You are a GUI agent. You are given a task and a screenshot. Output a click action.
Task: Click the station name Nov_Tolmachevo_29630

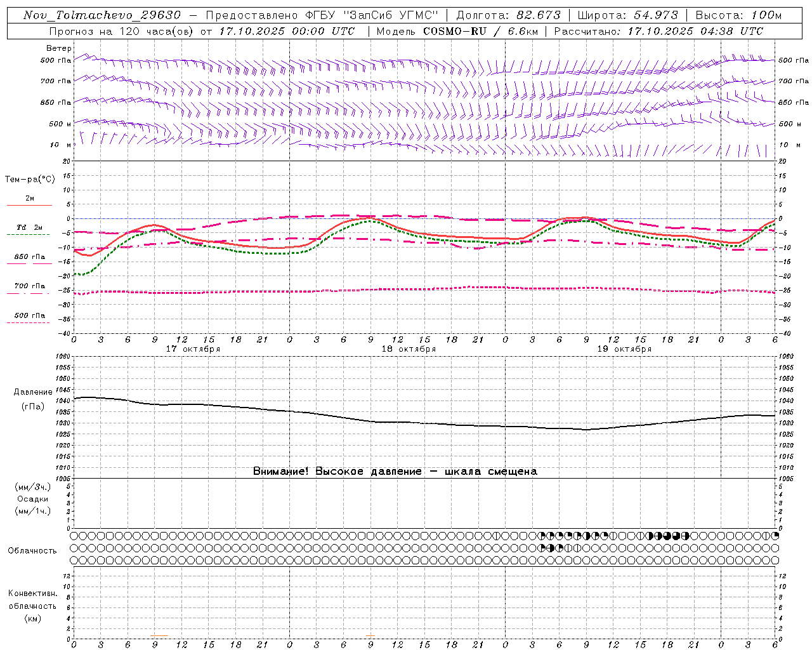[101, 15]
